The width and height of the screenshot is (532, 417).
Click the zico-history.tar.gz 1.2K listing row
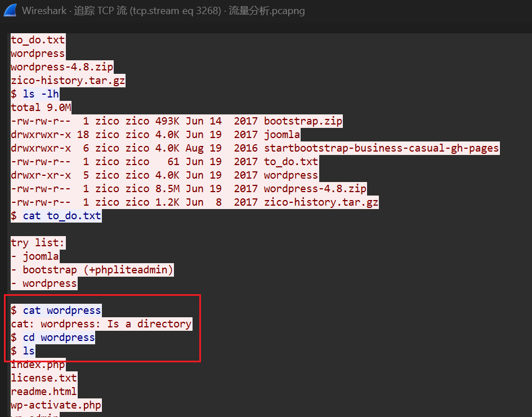pyautogui.click(x=194, y=202)
